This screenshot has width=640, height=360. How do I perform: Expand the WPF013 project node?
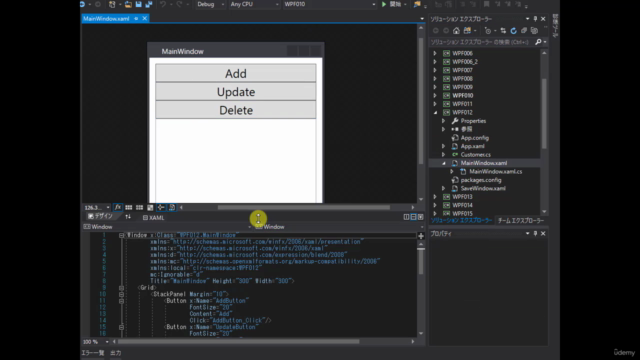pyautogui.click(x=435, y=197)
